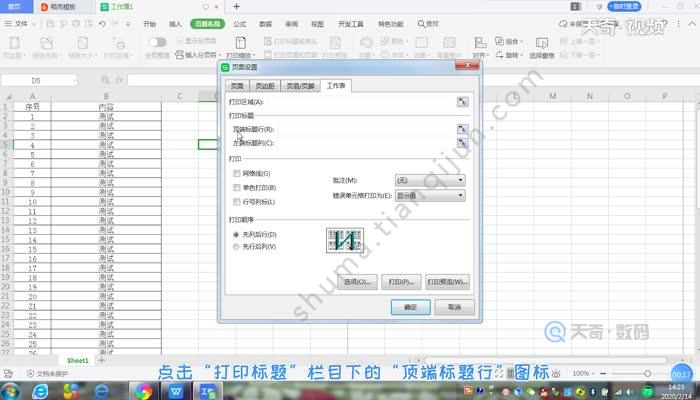Image resolution: width=700 pixels, height=400 pixels.
Task: Click the zoom out minus icon
Action: (x=603, y=373)
